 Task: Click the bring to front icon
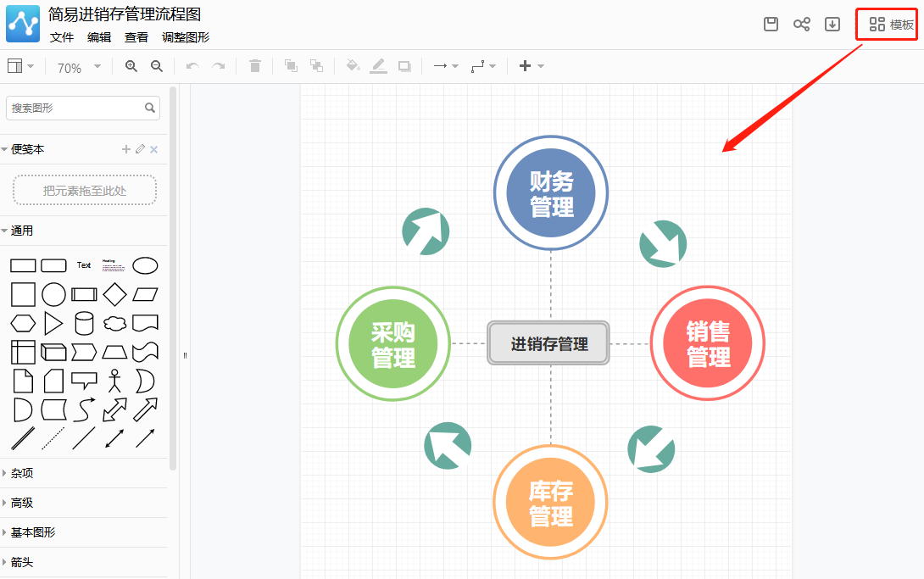tap(291, 66)
